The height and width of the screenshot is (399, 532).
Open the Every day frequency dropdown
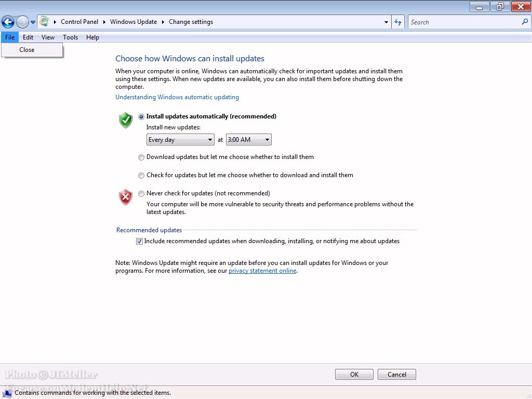(180, 140)
